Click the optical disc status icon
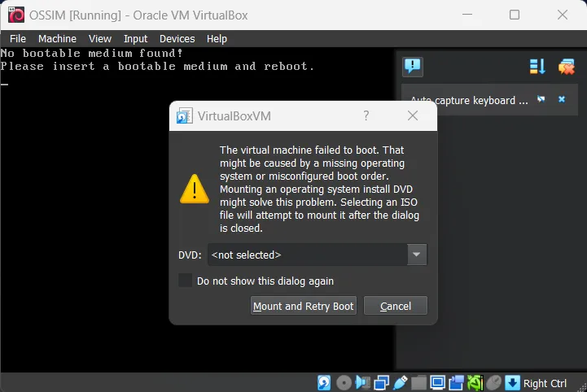 (344, 383)
